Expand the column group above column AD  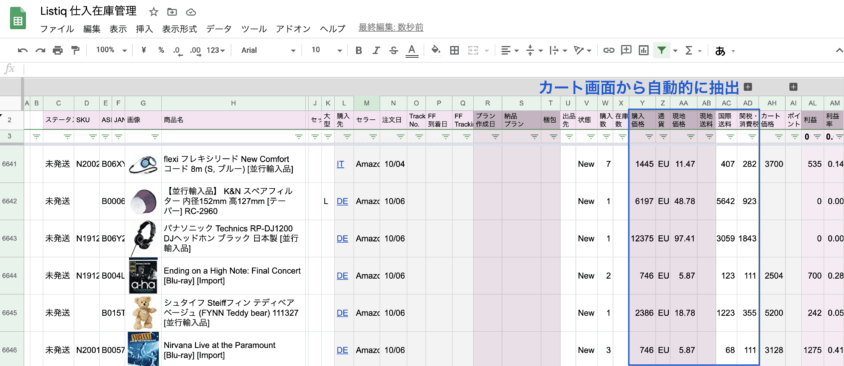click(x=748, y=87)
